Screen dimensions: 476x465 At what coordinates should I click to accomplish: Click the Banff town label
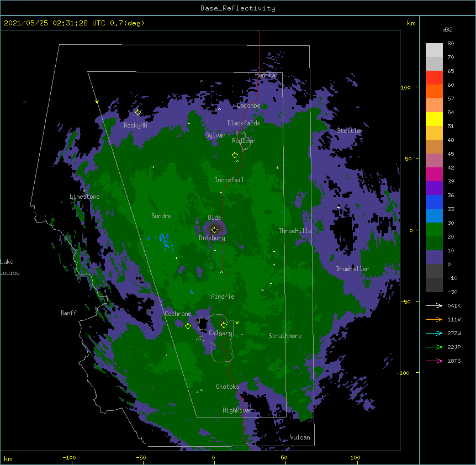[x=68, y=313]
